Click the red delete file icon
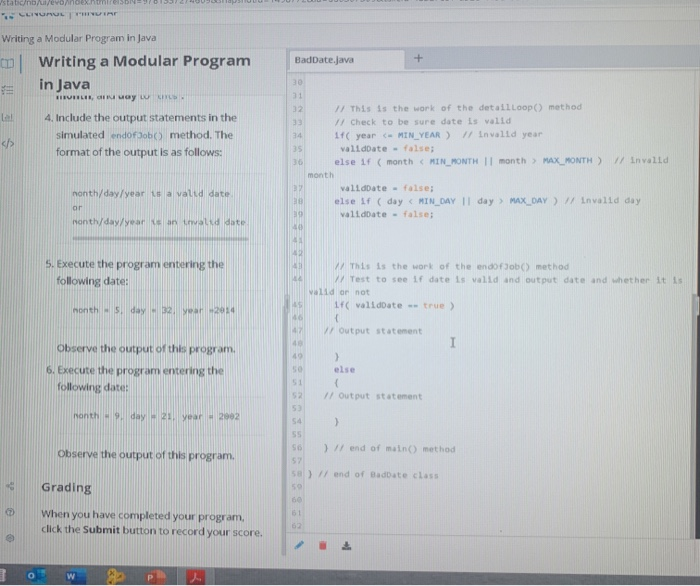The image size is (700, 586). (x=323, y=545)
